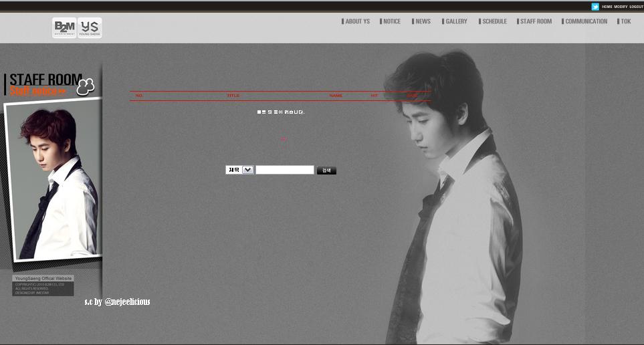Click the black 검색 search button
Screen dimensions: 644x345
pyautogui.click(x=326, y=170)
